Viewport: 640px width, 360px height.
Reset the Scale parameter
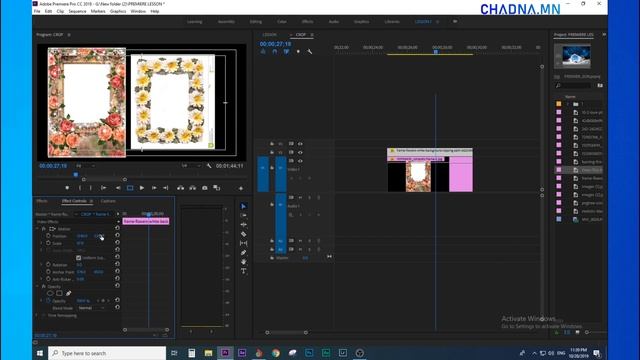point(118,243)
